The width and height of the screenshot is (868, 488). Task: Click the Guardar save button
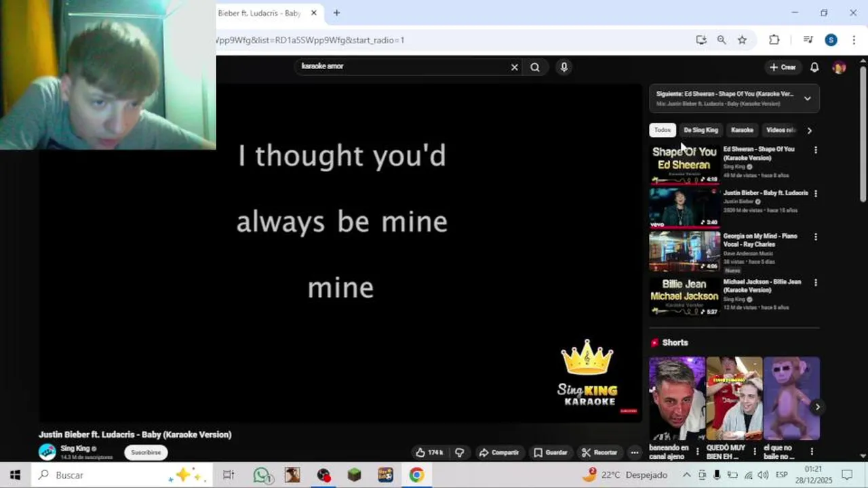click(550, 452)
